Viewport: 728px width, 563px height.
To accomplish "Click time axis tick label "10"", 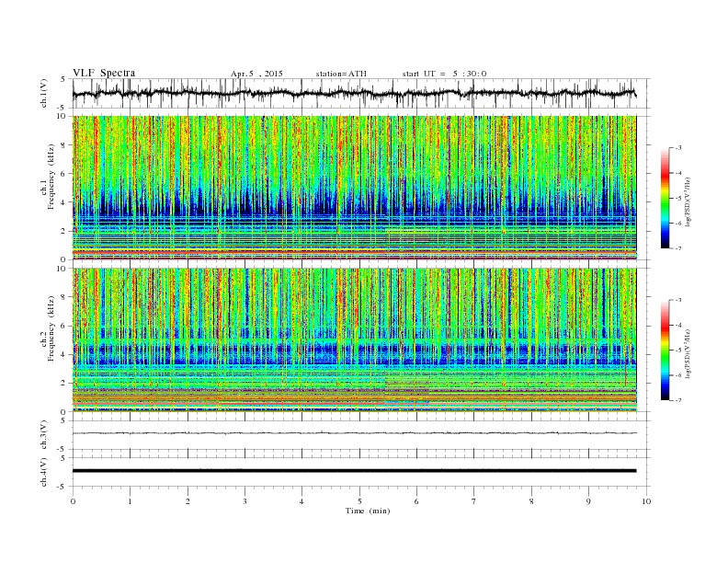I will point(646,501).
